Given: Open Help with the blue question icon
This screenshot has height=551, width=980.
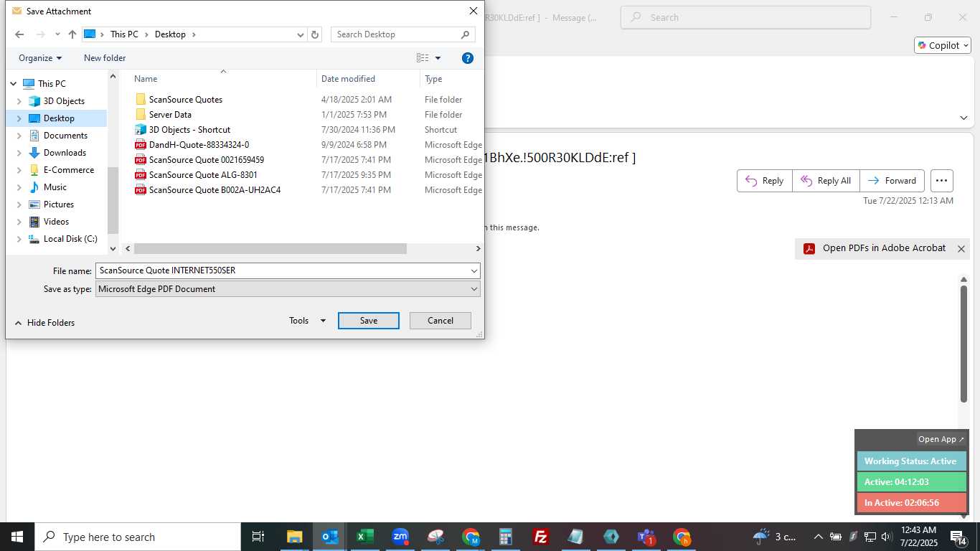Looking at the screenshot, I should [x=468, y=58].
